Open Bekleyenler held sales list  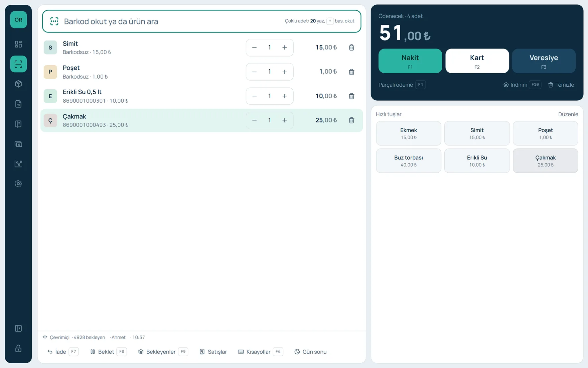point(163,352)
